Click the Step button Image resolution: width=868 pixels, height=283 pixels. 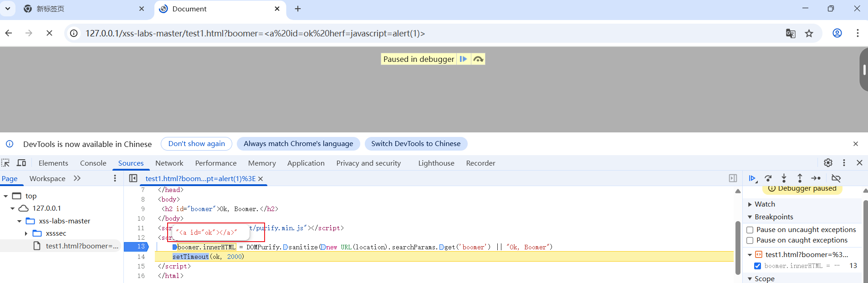816,178
